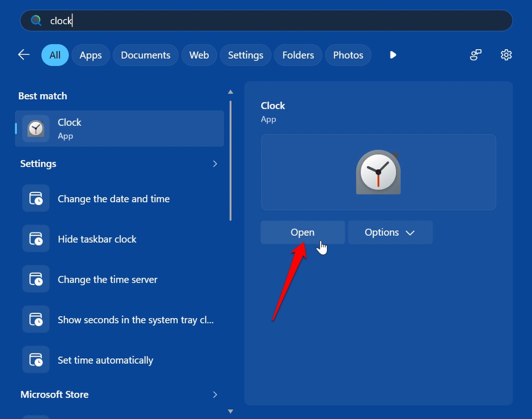Open Change the time server setting
Image resolution: width=532 pixels, height=419 pixels.
[119, 280]
